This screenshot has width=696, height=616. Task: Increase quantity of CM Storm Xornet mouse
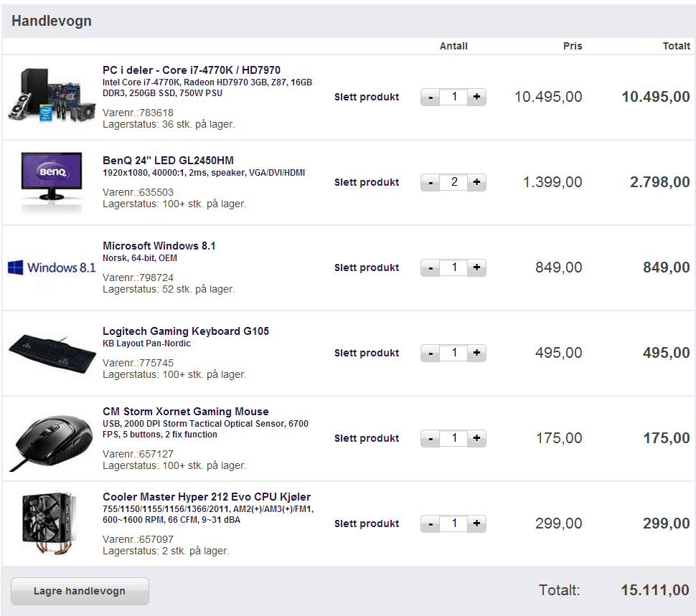coord(476,438)
